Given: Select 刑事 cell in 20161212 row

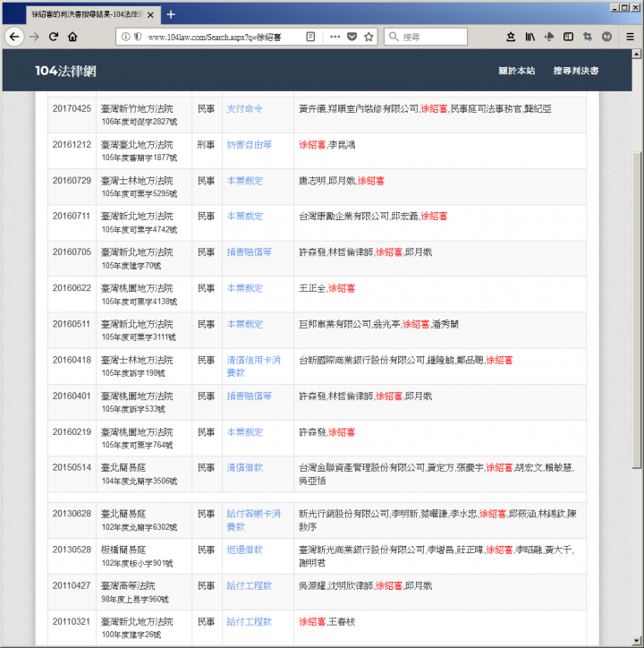Looking at the screenshot, I should click(206, 145).
